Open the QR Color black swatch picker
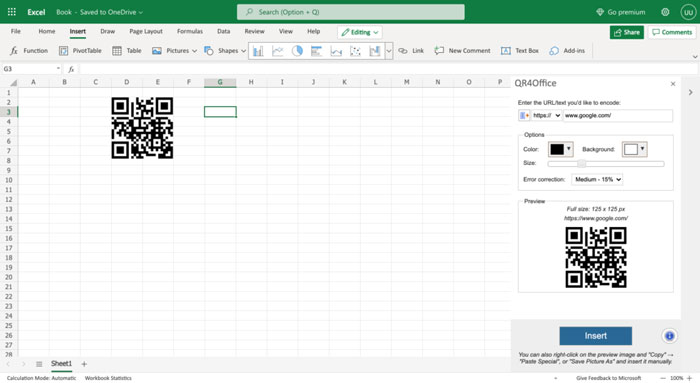Screen dimensions: 700x383 [x=560, y=149]
